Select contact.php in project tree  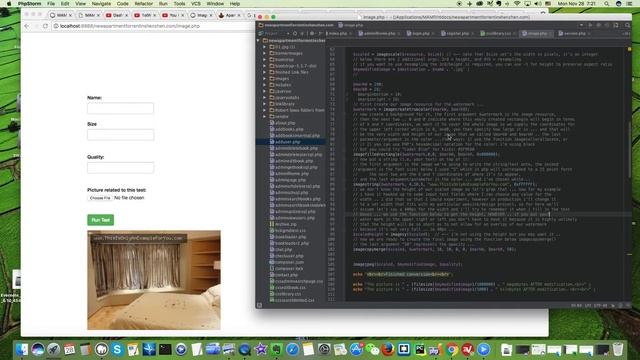coord(286,275)
